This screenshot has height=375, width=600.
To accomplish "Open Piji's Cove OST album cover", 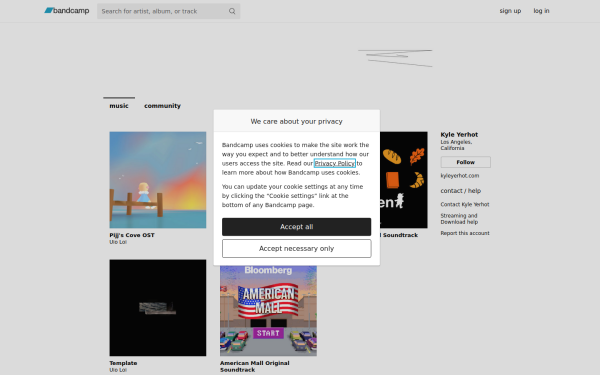I will [158, 180].
